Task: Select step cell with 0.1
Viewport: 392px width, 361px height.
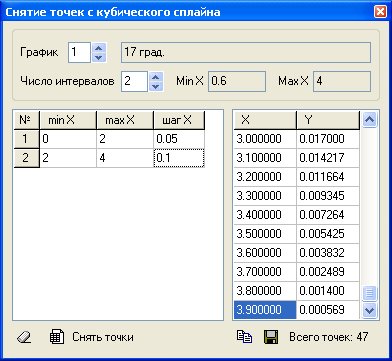Action: tap(179, 158)
